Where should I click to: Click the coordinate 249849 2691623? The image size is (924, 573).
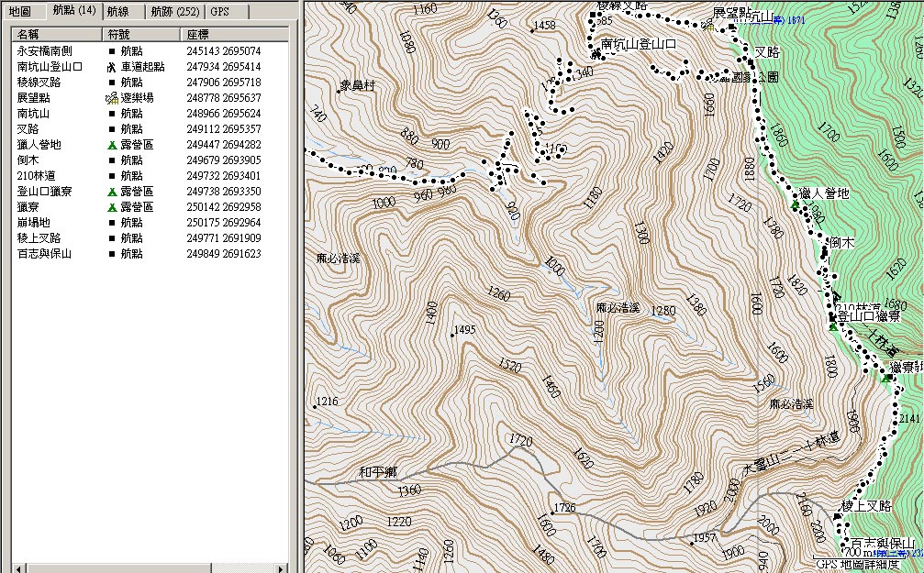pyautogui.click(x=224, y=254)
